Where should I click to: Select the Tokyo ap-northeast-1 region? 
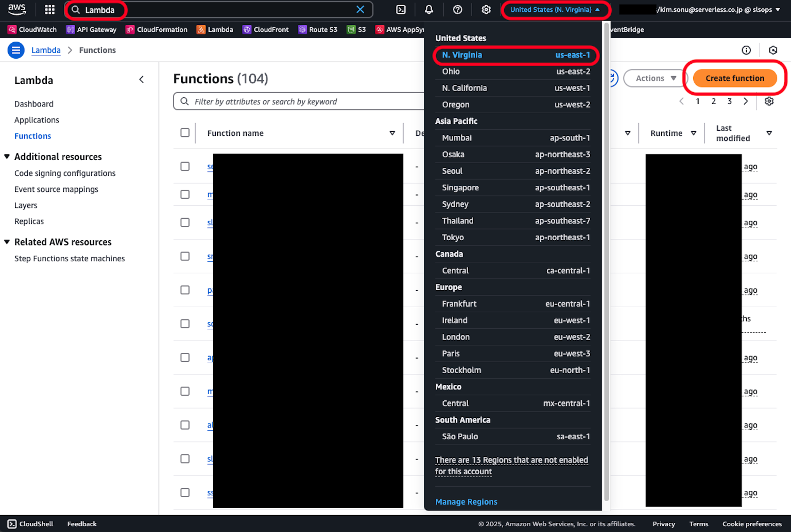[513, 237]
